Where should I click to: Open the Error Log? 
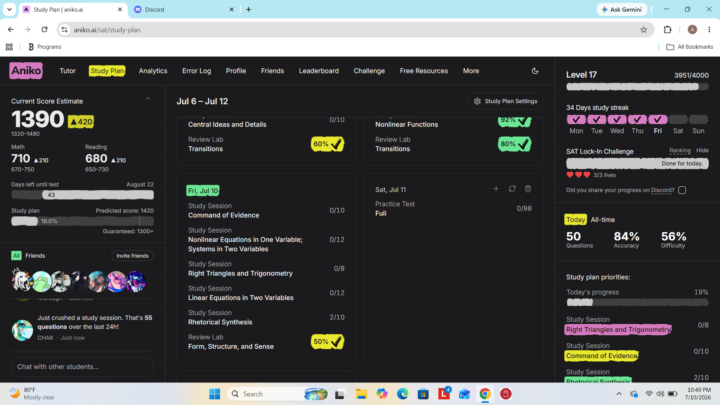click(197, 71)
